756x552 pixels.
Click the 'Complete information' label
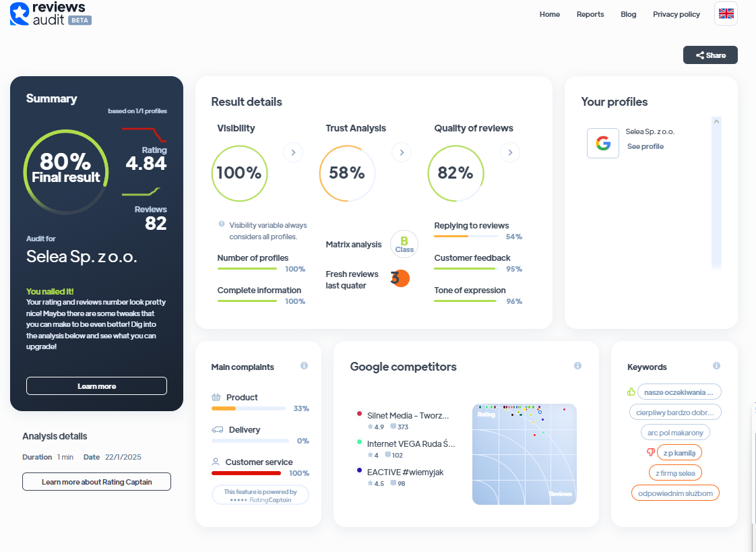(x=259, y=290)
